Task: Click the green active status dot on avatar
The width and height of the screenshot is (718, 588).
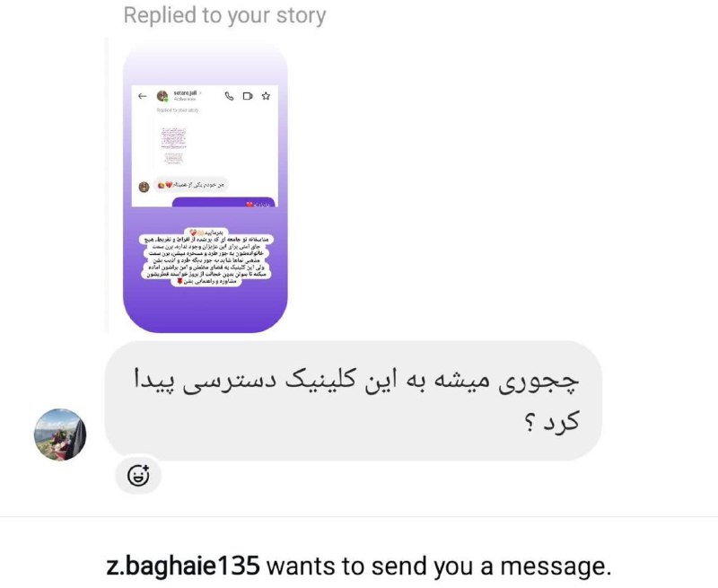Action: tap(167, 100)
